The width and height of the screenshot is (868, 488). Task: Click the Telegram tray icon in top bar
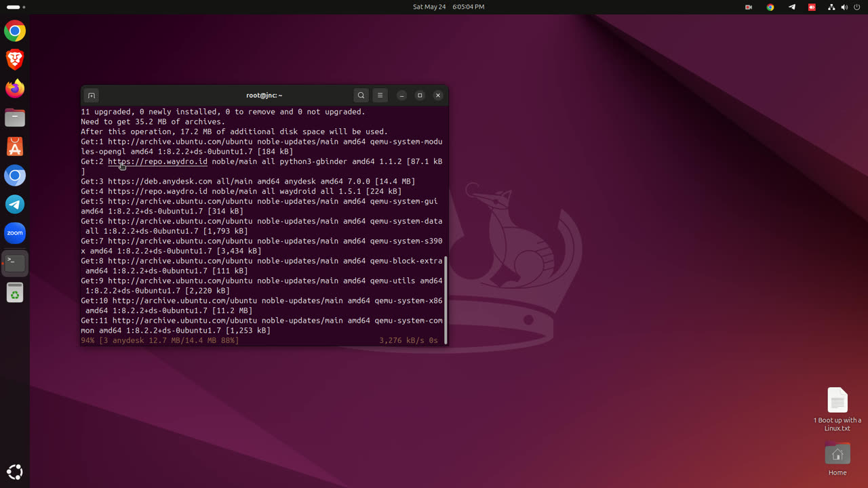pos(791,7)
